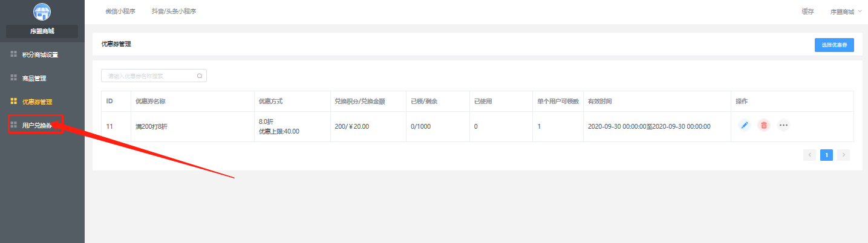Switch to 抖音/头条小程序 tab
868x243 pixels.
[174, 11]
